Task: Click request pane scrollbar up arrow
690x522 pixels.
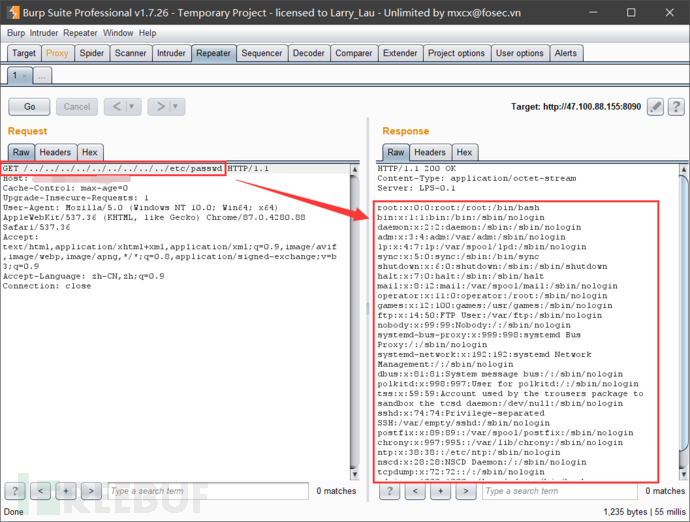Action: tap(355, 169)
